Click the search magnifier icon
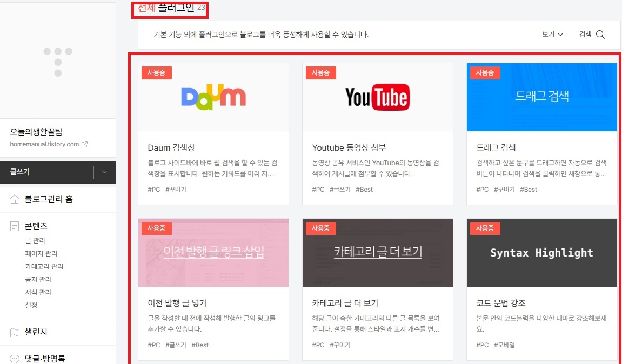This screenshot has width=622, height=364. click(600, 33)
